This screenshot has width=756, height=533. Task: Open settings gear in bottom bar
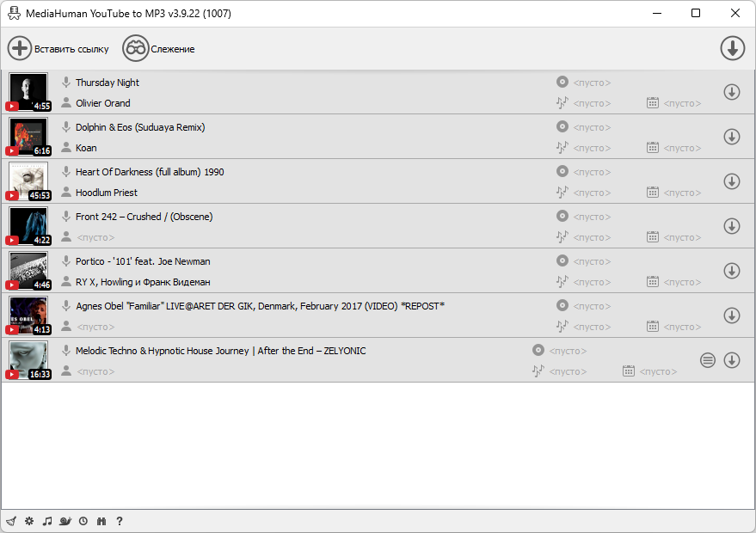point(29,521)
